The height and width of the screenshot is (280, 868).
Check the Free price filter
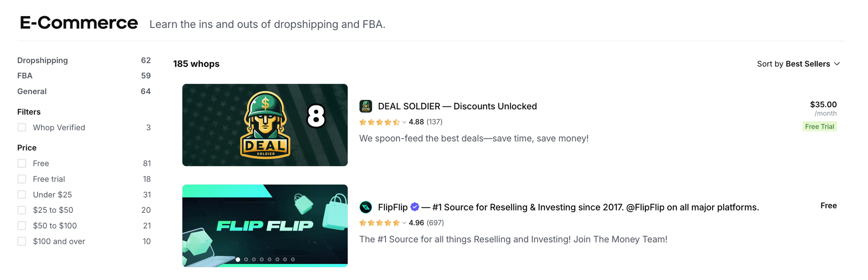22,163
